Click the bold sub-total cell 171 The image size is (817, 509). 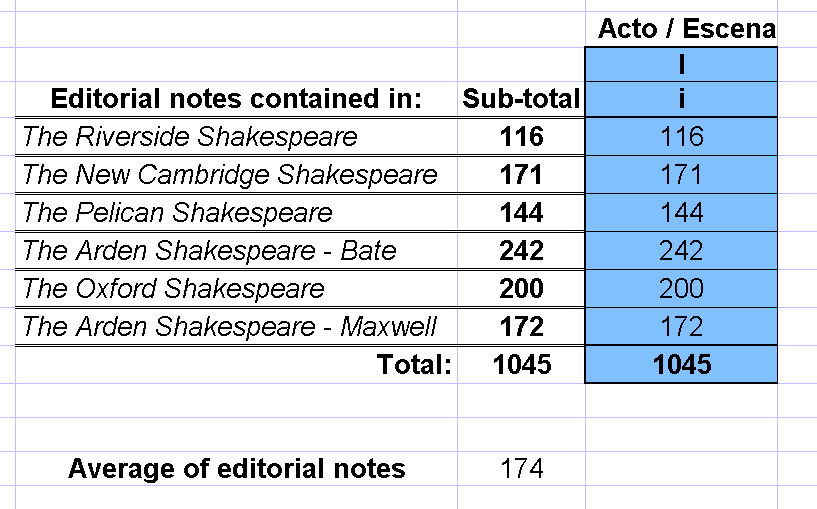pyautogui.click(x=522, y=175)
